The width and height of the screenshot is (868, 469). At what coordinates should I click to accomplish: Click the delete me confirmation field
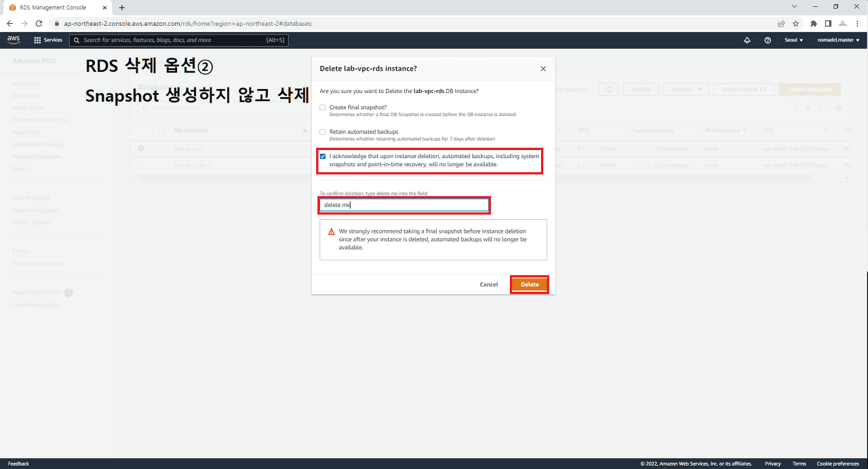click(404, 205)
